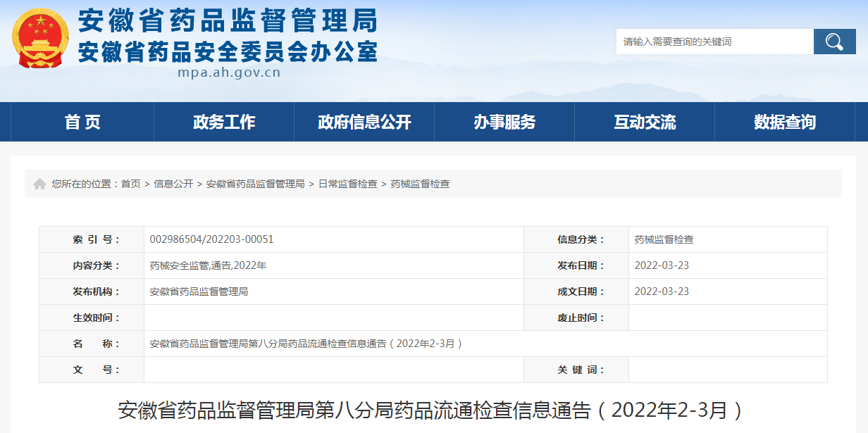Open the 首页 navigation tab
The width and height of the screenshot is (868, 433).
pos(82,122)
